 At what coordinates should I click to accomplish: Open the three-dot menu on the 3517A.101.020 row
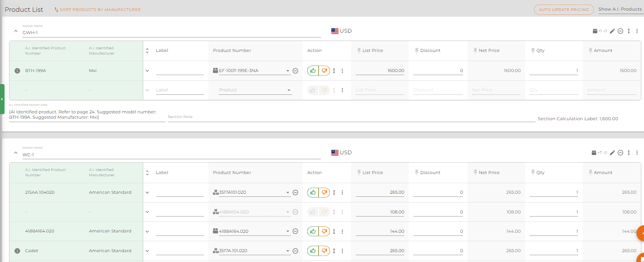coord(342,251)
